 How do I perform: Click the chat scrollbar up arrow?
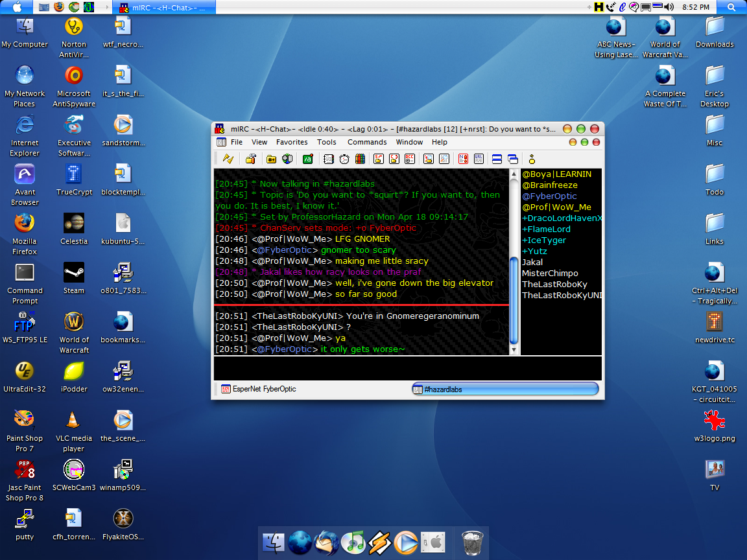coord(514,174)
